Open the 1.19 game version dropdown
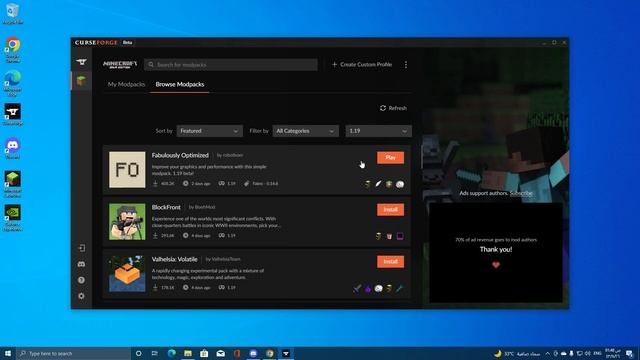Image resolution: width=640 pixels, height=360 pixels. coord(378,131)
